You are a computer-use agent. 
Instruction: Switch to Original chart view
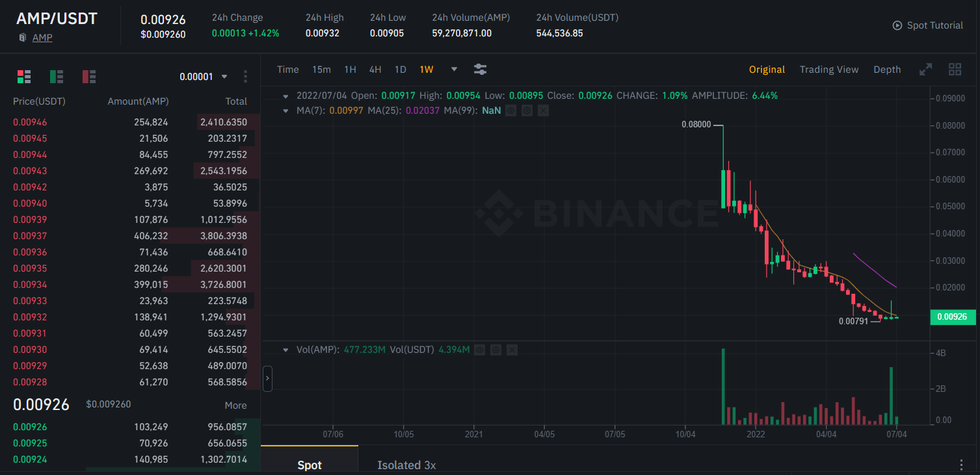click(x=767, y=70)
